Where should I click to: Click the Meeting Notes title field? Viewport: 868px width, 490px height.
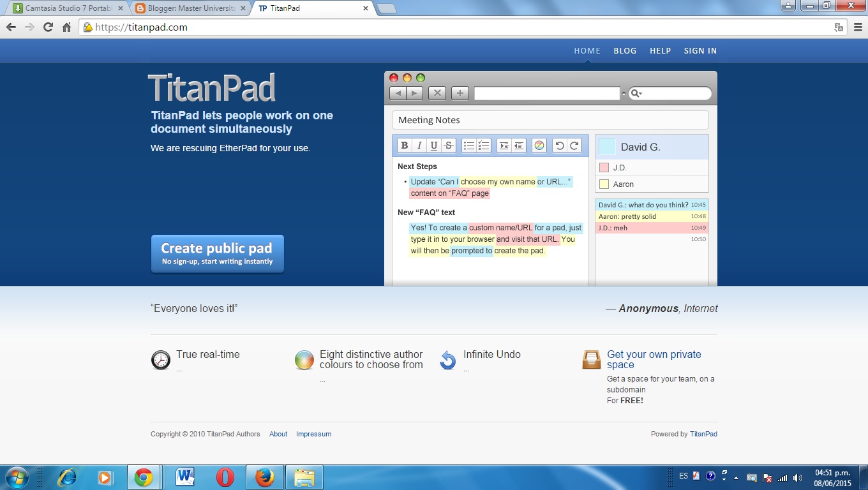550,120
